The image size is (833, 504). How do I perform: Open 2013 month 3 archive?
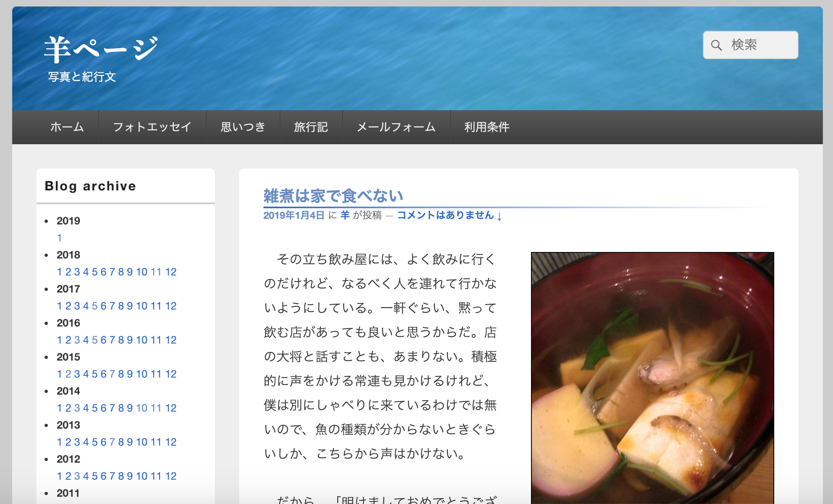click(77, 442)
